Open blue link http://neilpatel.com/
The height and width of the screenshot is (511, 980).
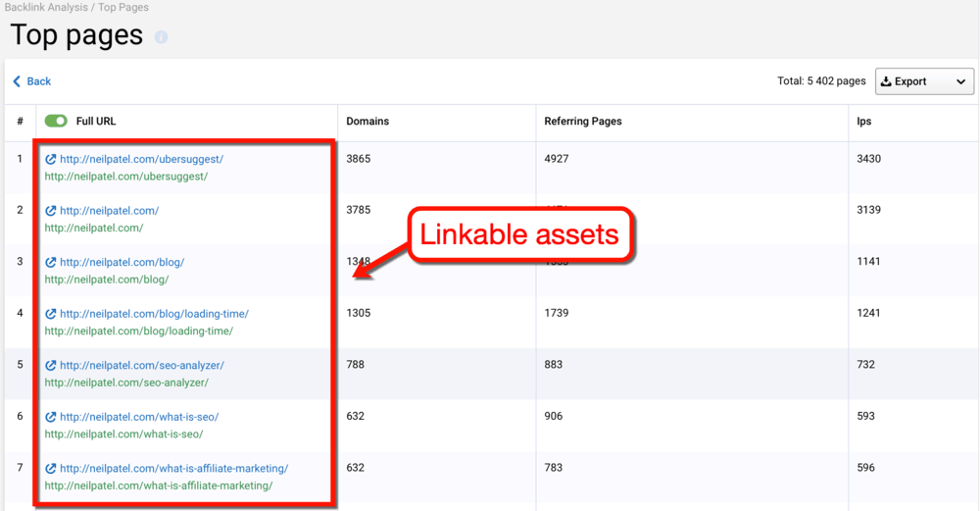(x=110, y=211)
